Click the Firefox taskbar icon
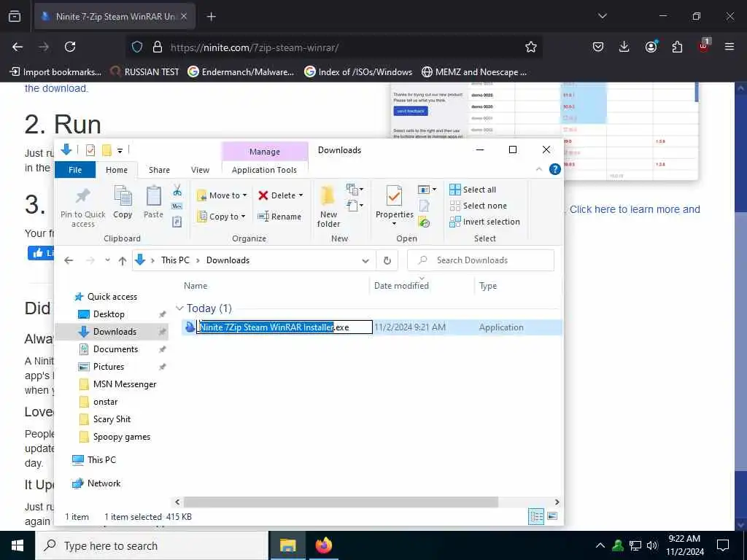 pos(323,545)
